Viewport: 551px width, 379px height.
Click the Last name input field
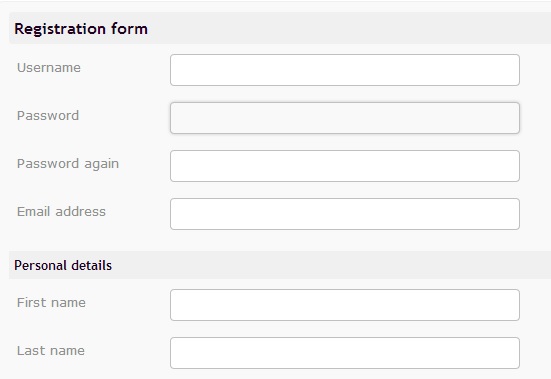pyautogui.click(x=345, y=353)
